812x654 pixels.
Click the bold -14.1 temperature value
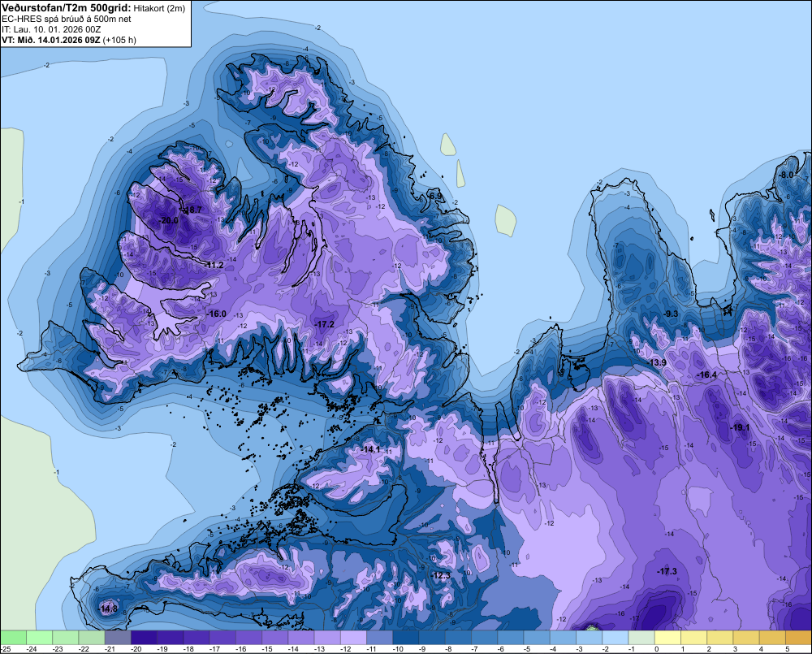[x=371, y=449]
